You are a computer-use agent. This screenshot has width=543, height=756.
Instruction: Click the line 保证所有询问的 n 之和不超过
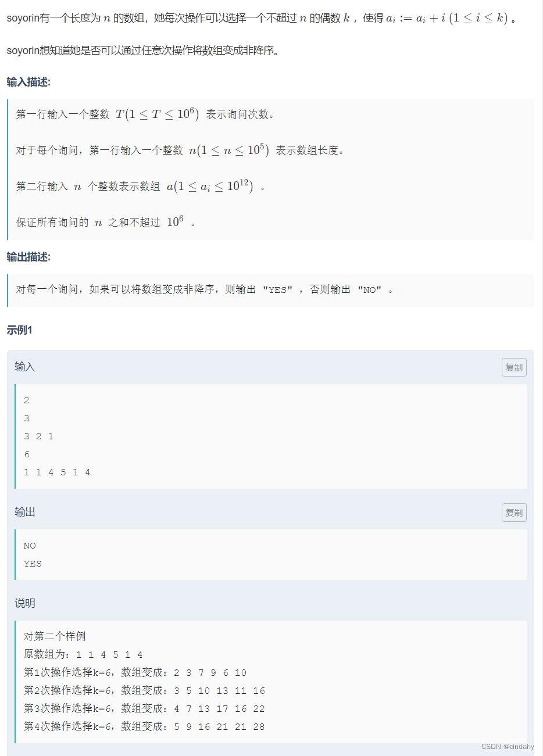105,223
